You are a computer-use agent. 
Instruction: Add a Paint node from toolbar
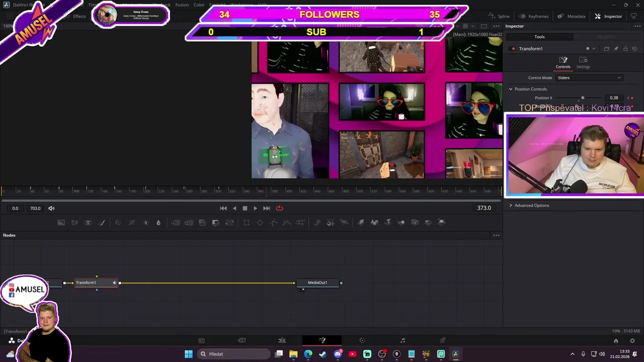pyautogui.click(x=102, y=222)
